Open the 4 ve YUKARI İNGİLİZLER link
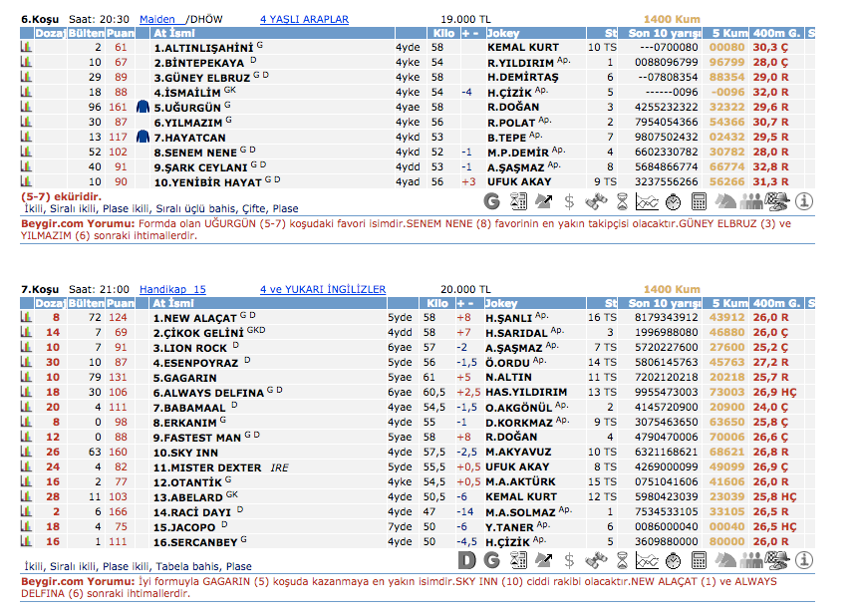 (x=322, y=289)
